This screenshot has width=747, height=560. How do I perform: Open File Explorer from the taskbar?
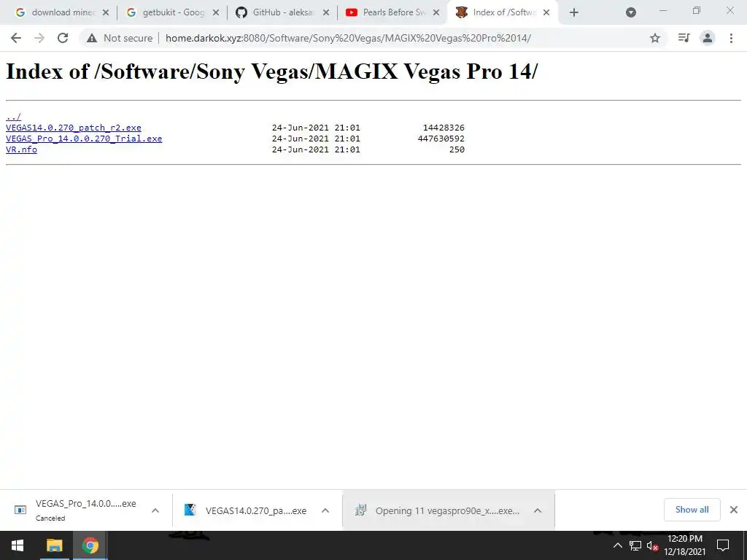coord(54,545)
